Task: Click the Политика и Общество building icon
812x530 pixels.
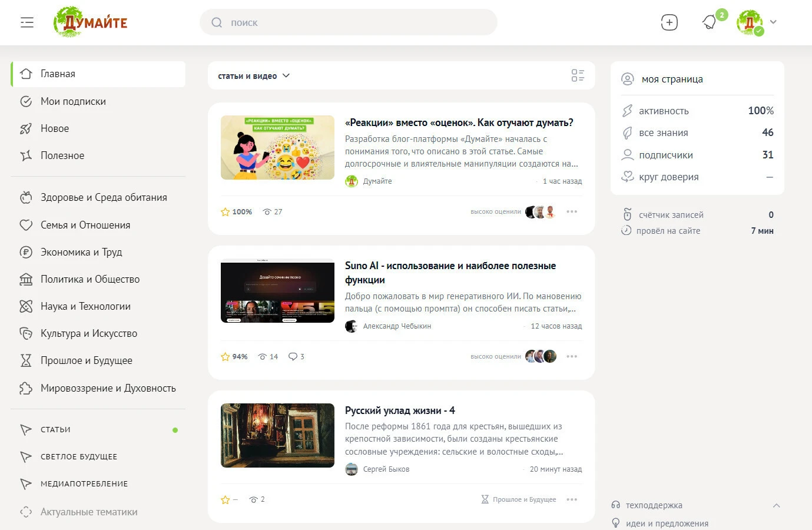Action: 26,279
